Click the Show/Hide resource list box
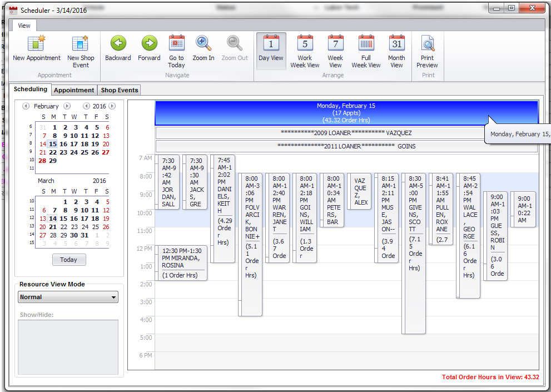The image size is (551, 392). [x=68, y=348]
